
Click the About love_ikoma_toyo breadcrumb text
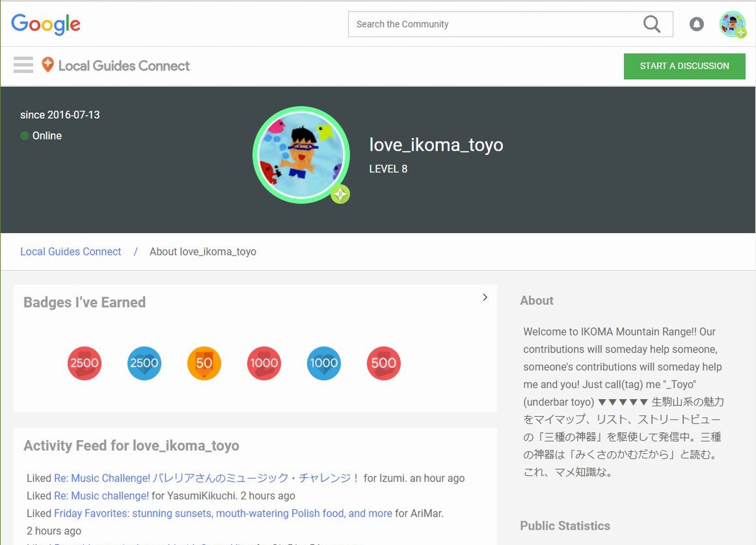click(x=203, y=252)
